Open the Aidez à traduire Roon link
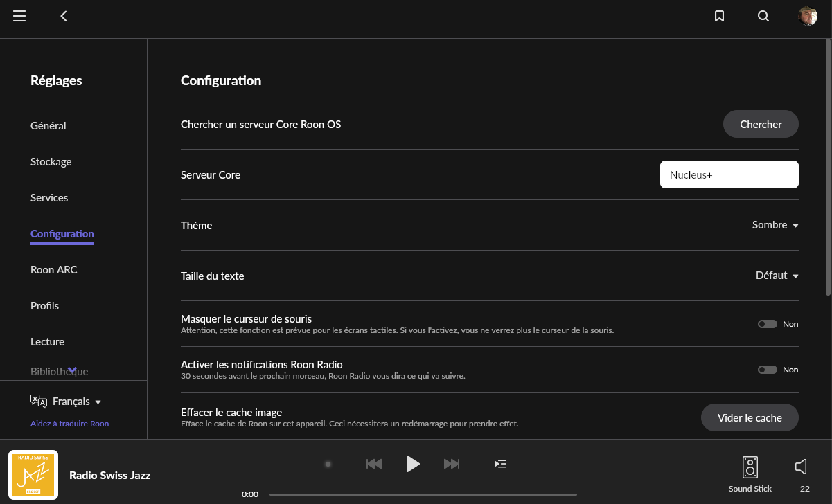The height and width of the screenshot is (504, 832). pos(70,424)
